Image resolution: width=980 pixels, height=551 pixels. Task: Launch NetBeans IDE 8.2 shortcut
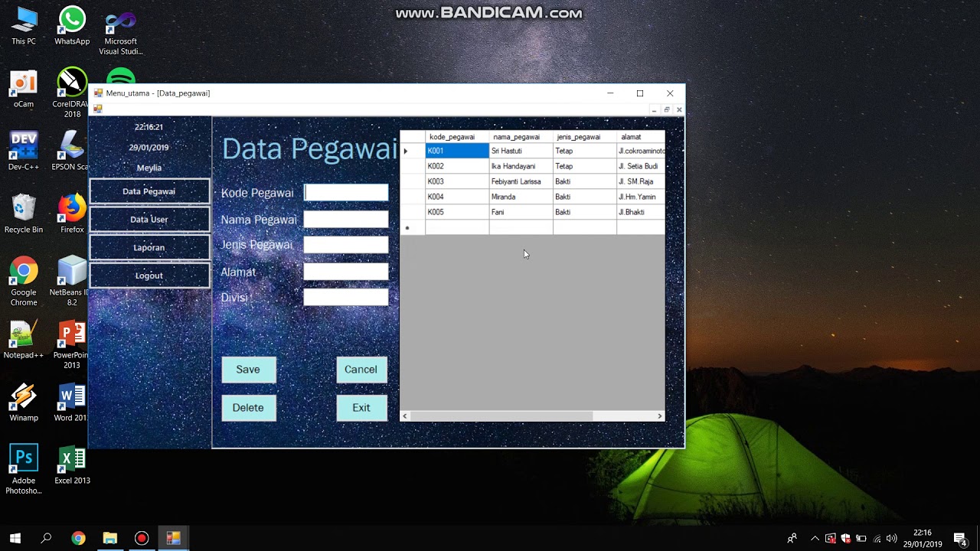71,282
